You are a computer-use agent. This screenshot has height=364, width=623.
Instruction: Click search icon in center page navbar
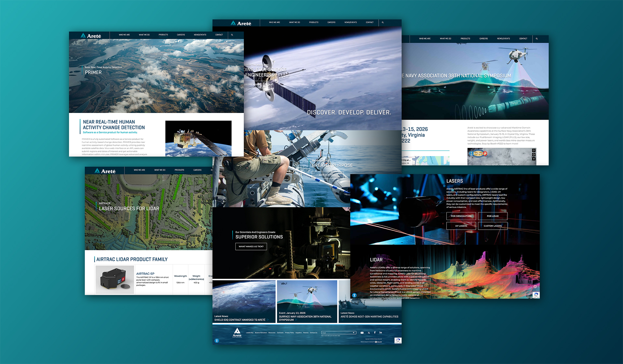point(383,22)
